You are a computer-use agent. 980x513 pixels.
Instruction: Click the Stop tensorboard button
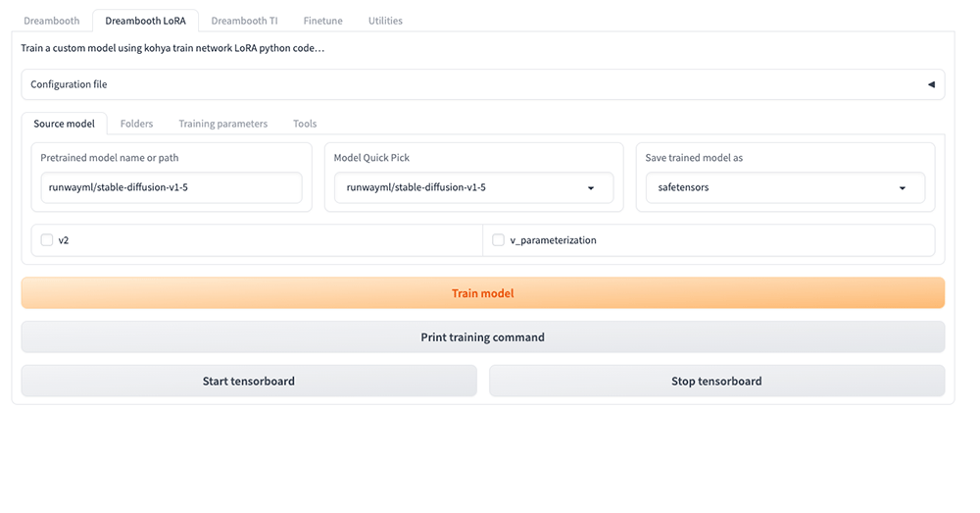[x=716, y=381]
